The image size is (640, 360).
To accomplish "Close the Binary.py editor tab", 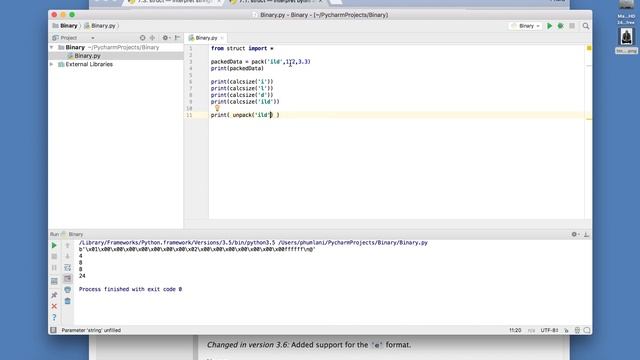I will tap(222, 38).
